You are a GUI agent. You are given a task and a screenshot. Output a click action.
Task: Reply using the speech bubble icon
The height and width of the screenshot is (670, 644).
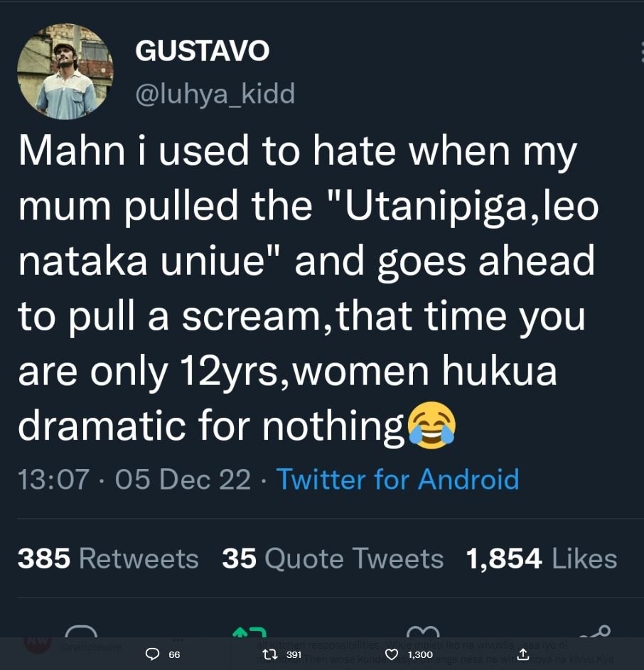point(152,655)
